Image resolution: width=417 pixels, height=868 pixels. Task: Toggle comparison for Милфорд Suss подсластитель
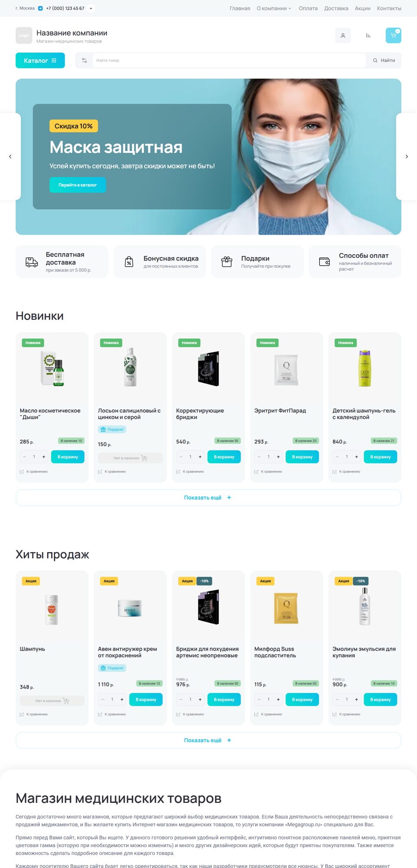(x=268, y=714)
